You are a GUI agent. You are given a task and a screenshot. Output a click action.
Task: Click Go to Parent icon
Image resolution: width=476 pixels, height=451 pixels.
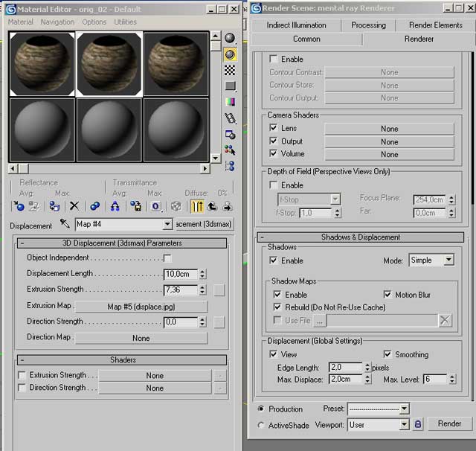(212, 206)
